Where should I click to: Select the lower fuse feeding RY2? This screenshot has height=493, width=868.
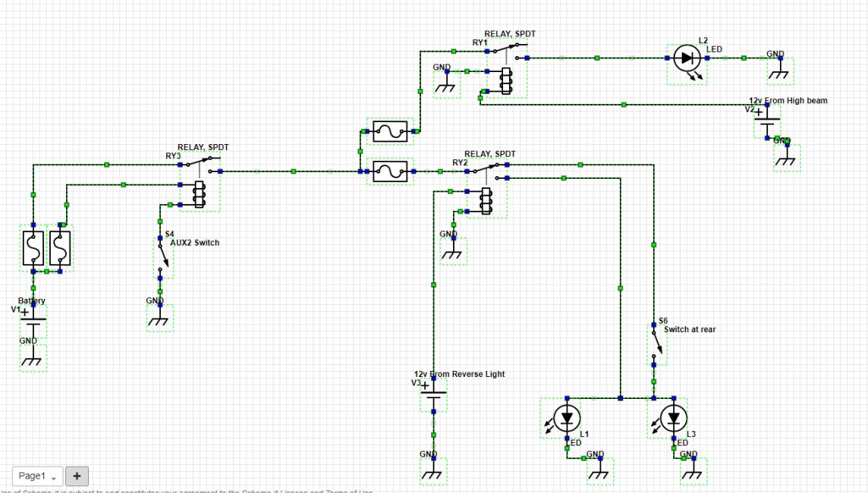click(x=390, y=171)
